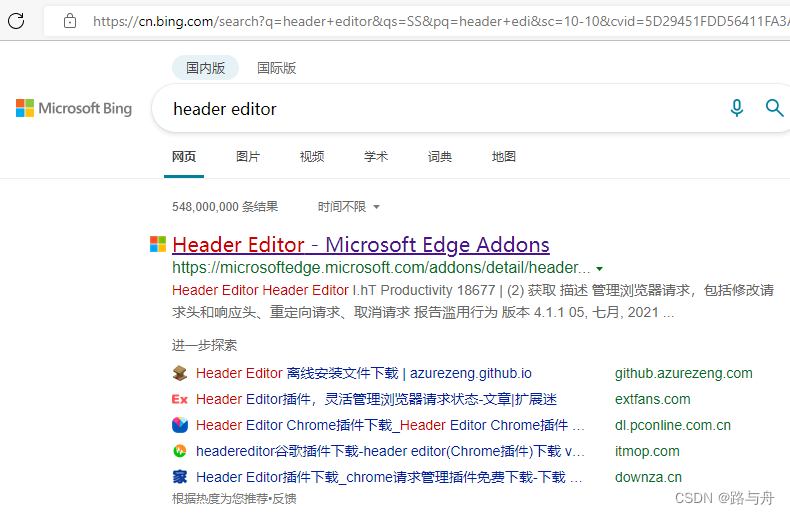Screen dimensions: 790x514
Task: Open the 视频 tab
Action: (312, 157)
